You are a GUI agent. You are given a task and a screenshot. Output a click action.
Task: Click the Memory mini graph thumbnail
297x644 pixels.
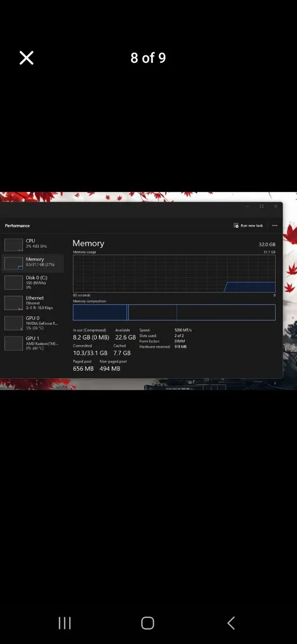point(13,263)
